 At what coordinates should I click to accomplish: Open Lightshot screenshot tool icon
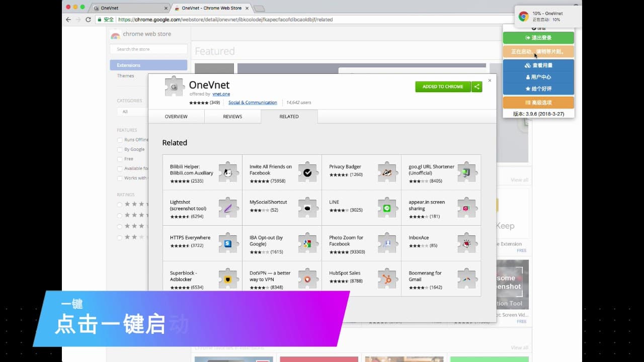[228, 207]
